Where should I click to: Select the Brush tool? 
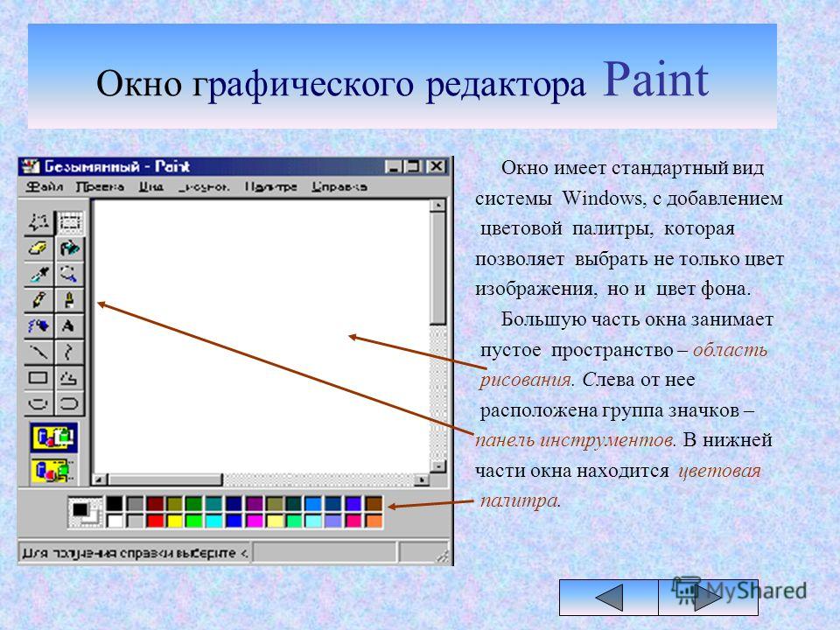(69, 299)
